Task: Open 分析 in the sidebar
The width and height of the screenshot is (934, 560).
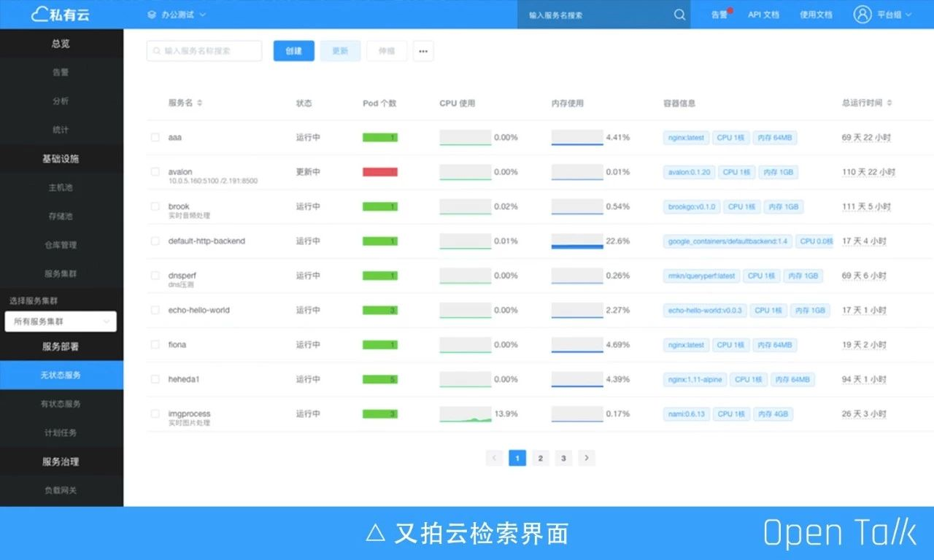Action: 61,101
